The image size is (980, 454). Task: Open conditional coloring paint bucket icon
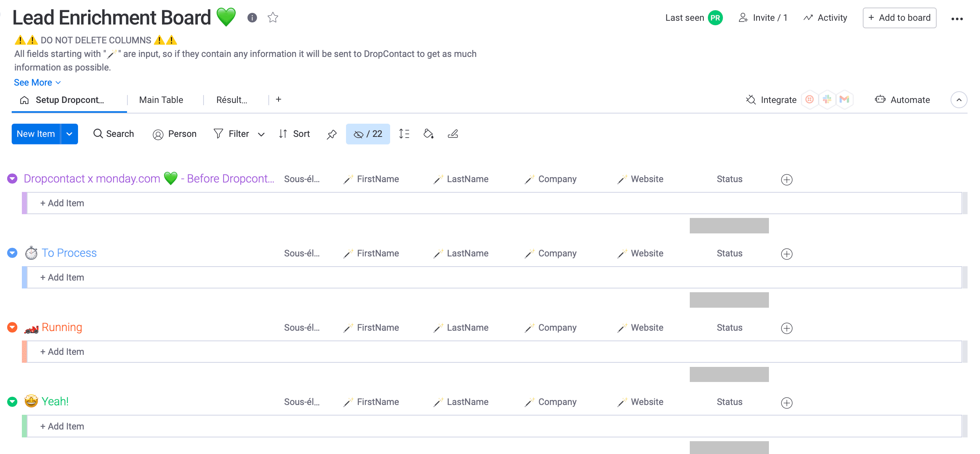pos(428,134)
